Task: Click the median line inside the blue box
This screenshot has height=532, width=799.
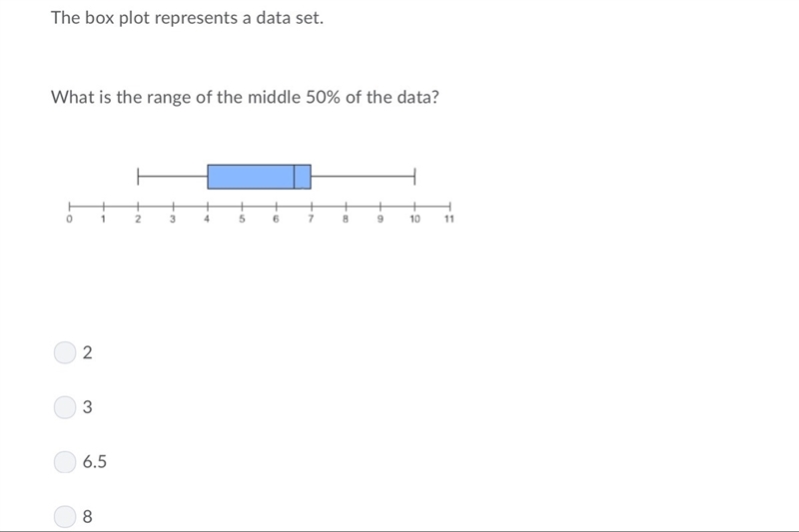Action: pos(294,177)
